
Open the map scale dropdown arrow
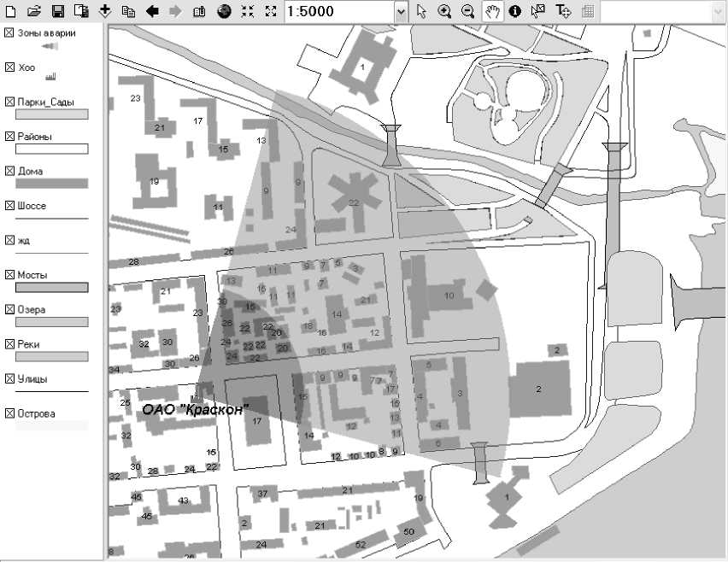click(x=401, y=12)
